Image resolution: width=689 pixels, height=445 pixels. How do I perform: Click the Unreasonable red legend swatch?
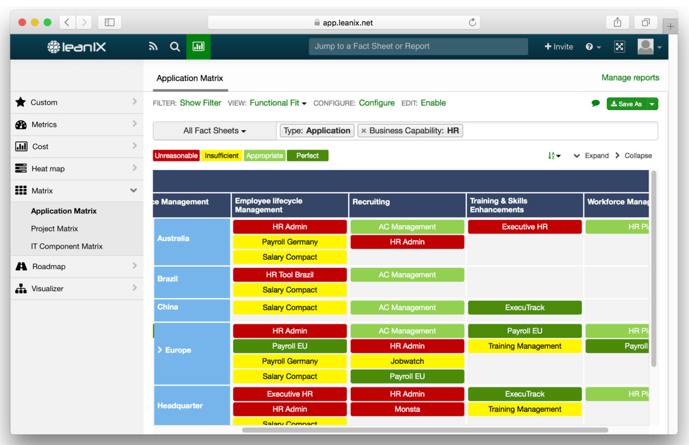[x=176, y=156]
